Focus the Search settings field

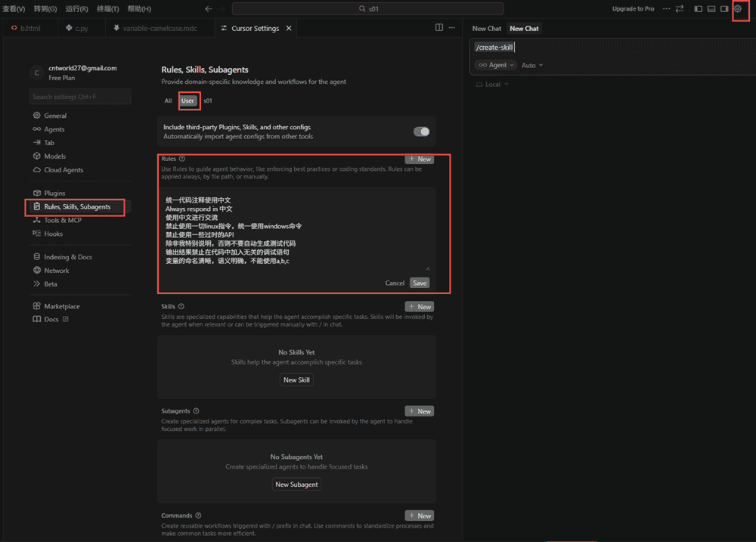point(80,97)
